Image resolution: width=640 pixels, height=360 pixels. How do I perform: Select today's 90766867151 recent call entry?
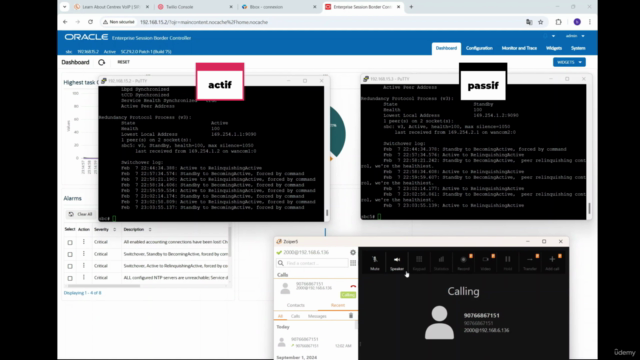click(316, 342)
